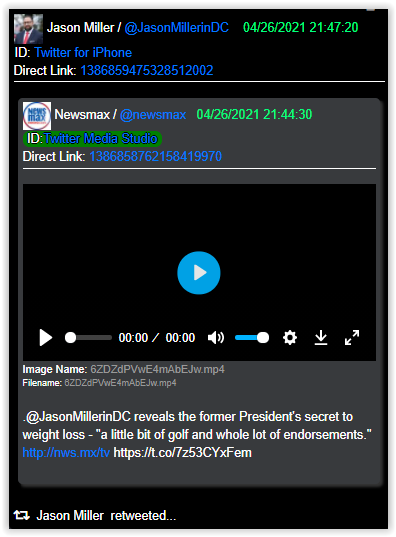Open direct link 1386858762158419970

pyautogui.click(x=156, y=157)
